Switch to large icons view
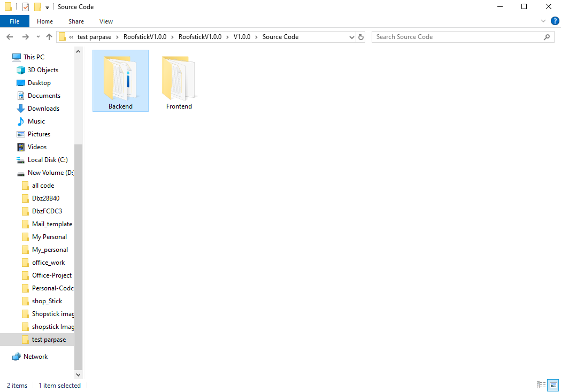561x392 pixels. click(553, 385)
